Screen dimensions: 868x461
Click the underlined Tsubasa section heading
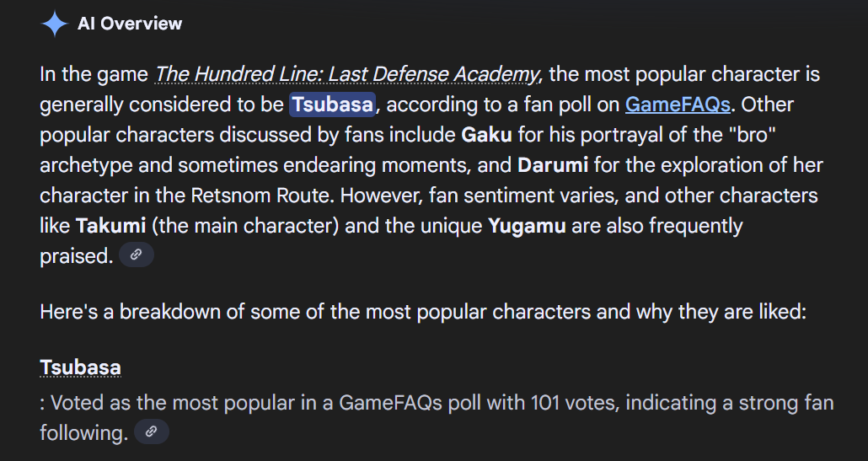[80, 367]
